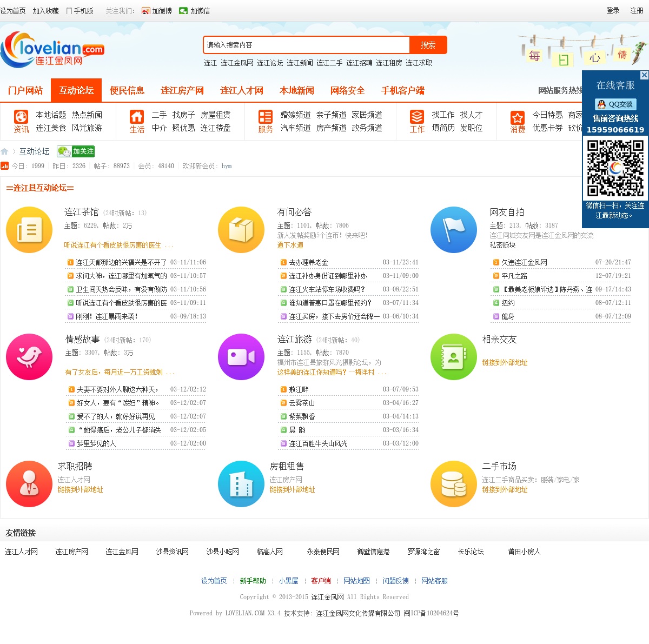Open post 云雾茶山
Screen dimensions: 649x644
[x=302, y=403]
